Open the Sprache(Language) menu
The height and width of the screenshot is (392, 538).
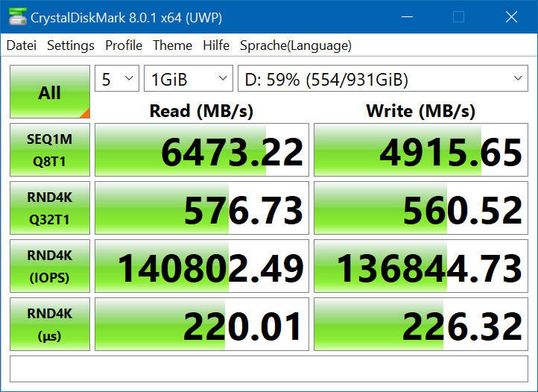coord(295,45)
